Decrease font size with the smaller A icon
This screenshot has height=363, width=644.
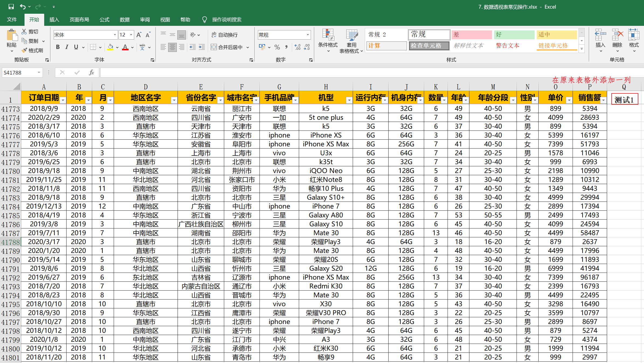click(148, 35)
